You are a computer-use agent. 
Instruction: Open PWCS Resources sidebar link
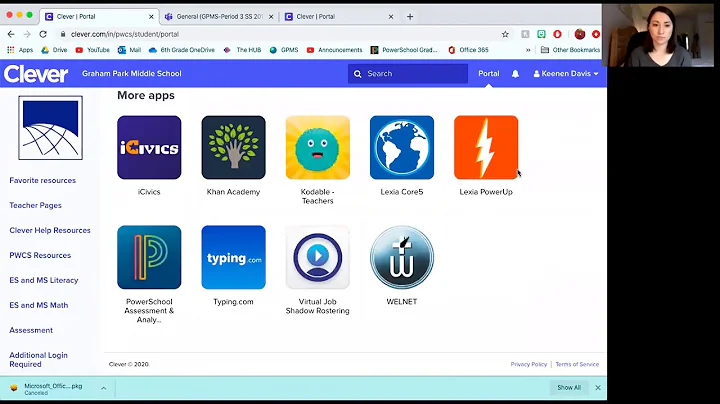[x=40, y=255]
